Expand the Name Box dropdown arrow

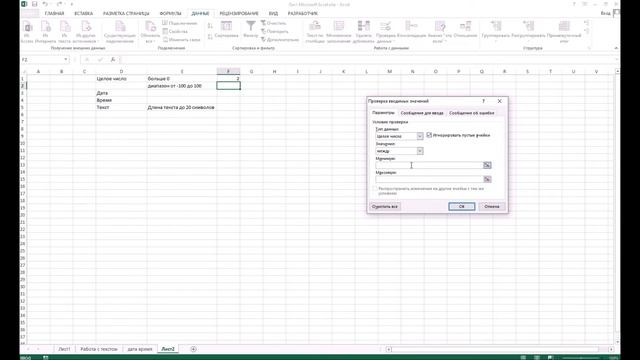point(66,60)
